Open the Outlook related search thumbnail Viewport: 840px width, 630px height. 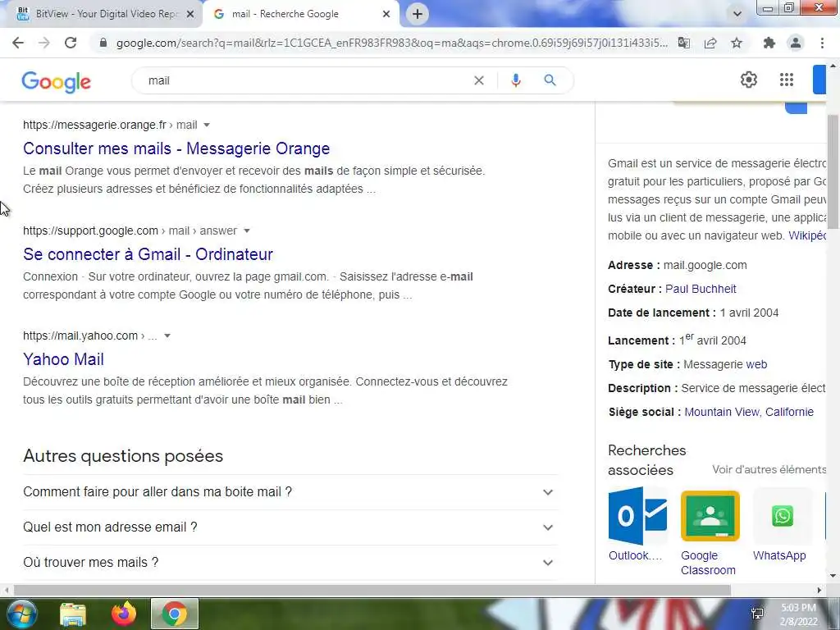point(637,516)
